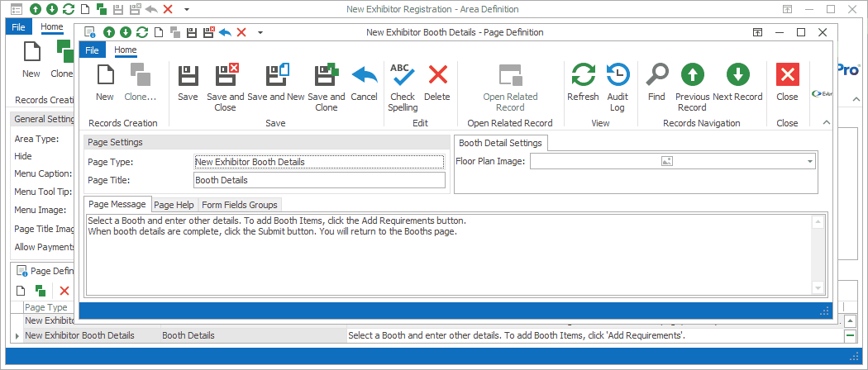
Task: Click red delete X in Page Definitions grid toolbar
Action: 64,291
